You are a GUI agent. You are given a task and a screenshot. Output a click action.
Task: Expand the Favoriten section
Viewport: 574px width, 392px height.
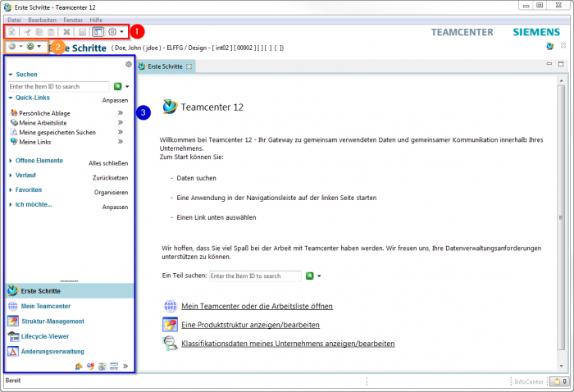[11, 189]
